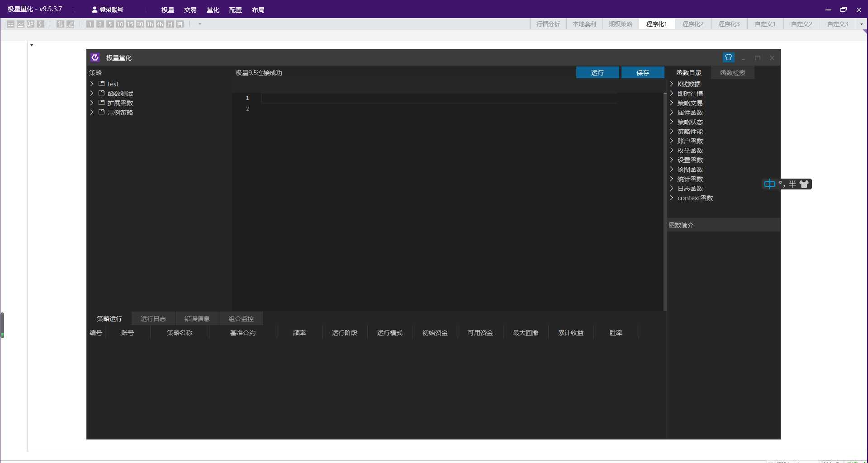Image resolution: width=868 pixels, height=463 pixels.
Task: Open the toolbar overflow dropdown arrow
Action: pyautogui.click(x=199, y=24)
